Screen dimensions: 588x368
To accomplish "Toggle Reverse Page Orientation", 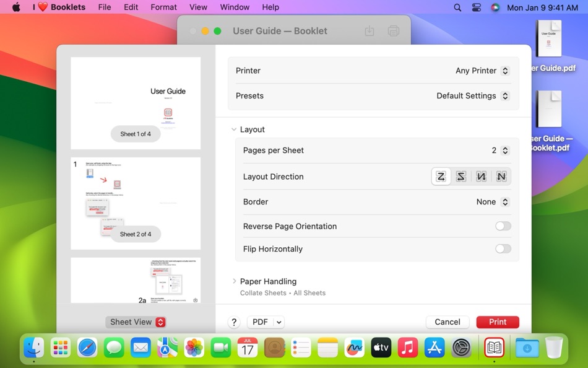I will pos(503,226).
